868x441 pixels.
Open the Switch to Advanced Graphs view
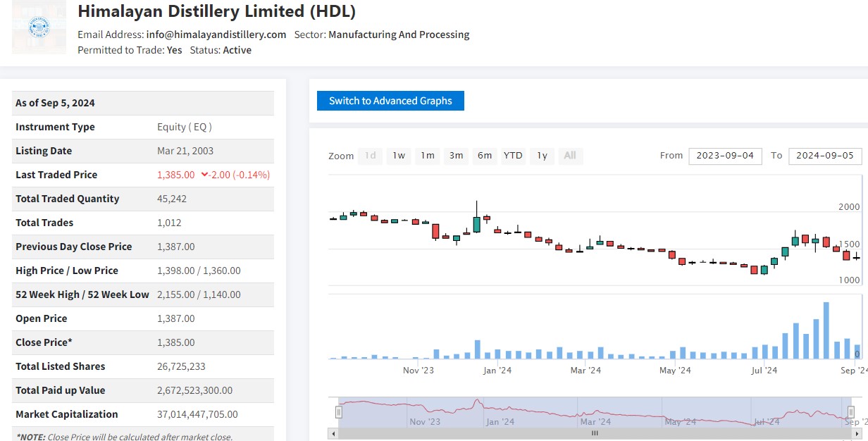point(390,101)
